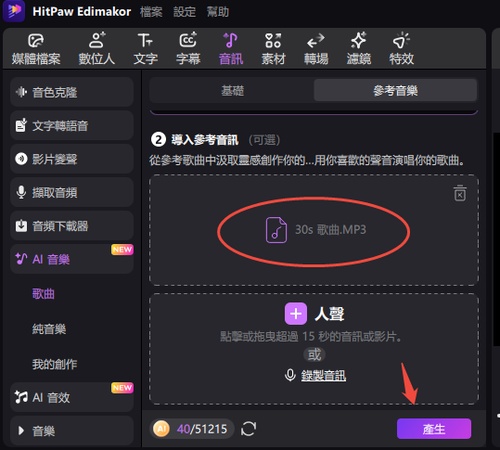
Task: Click the 30s 歌曲.MP3 file name
Action: [x=331, y=230]
